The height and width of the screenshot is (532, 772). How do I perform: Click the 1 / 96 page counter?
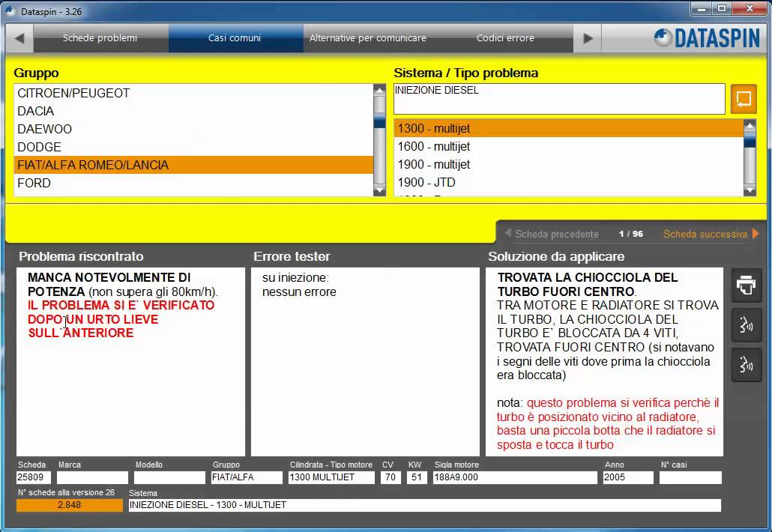coord(630,234)
